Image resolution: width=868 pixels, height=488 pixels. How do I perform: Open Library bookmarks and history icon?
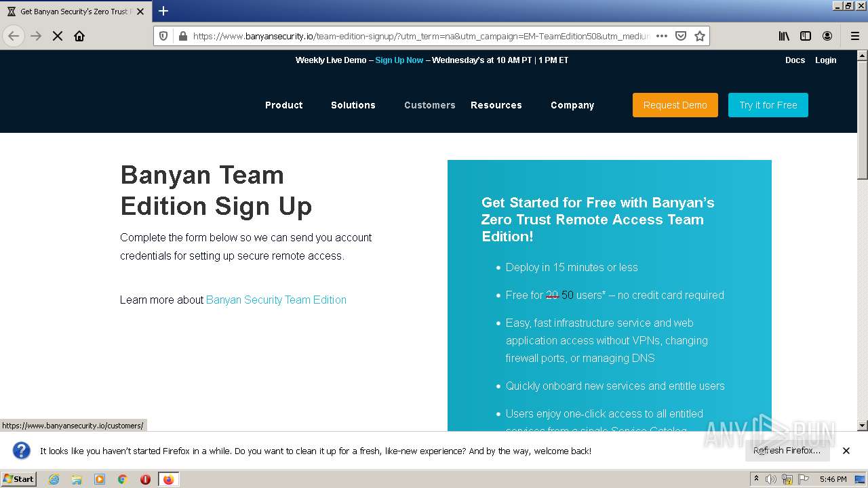coord(784,36)
